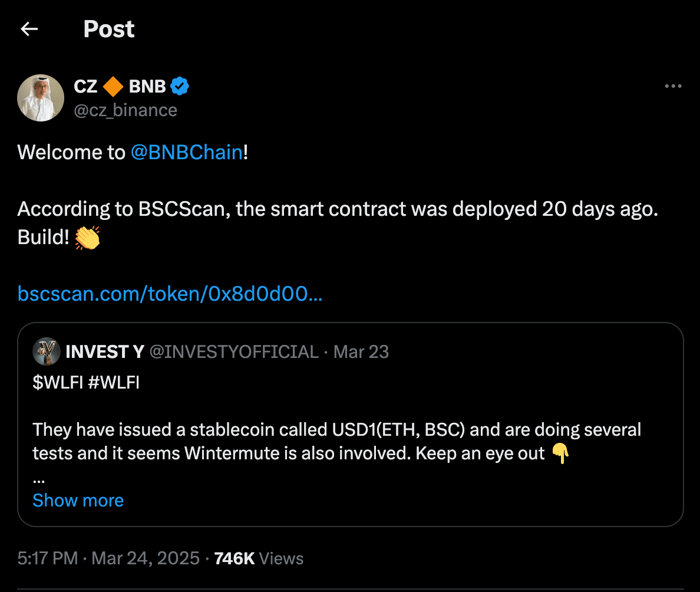Viewport: 700px width, 592px height.
Task: Click the pointing-down emoji in the quoted tweet
Action: tap(561, 453)
